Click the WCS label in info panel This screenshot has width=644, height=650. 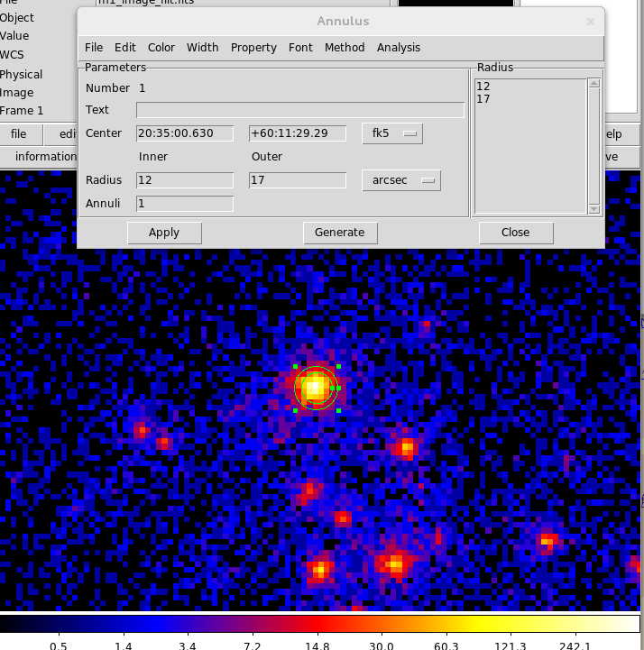click(x=12, y=55)
